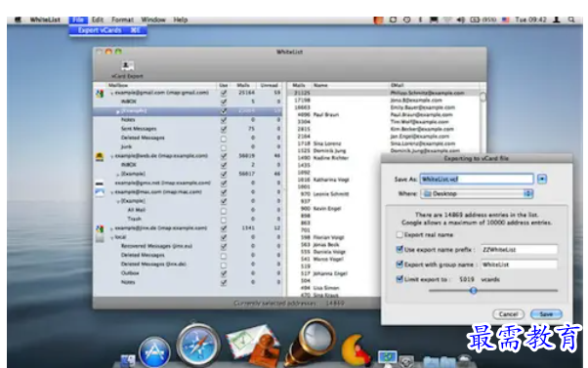Viewport: 588px width, 368px height.
Task: Open the Window menu
Action: (x=153, y=20)
